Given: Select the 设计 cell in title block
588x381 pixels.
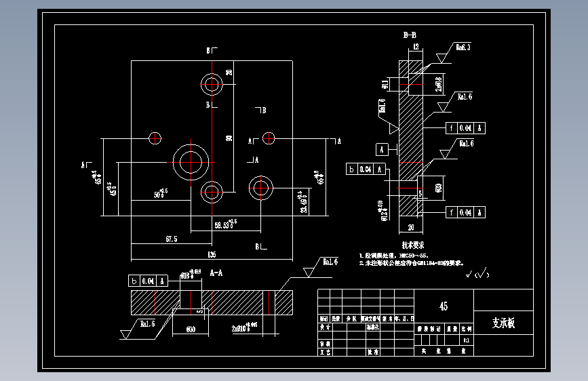Looking at the screenshot, I should point(325,327).
